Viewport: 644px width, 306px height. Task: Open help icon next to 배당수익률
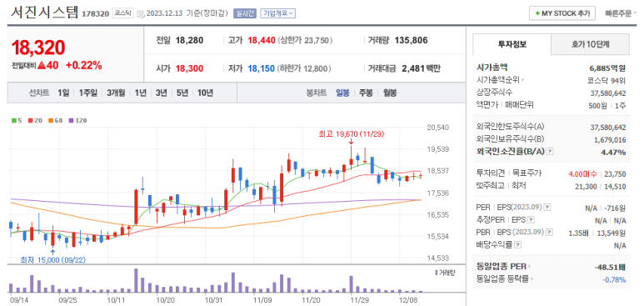tap(518, 245)
